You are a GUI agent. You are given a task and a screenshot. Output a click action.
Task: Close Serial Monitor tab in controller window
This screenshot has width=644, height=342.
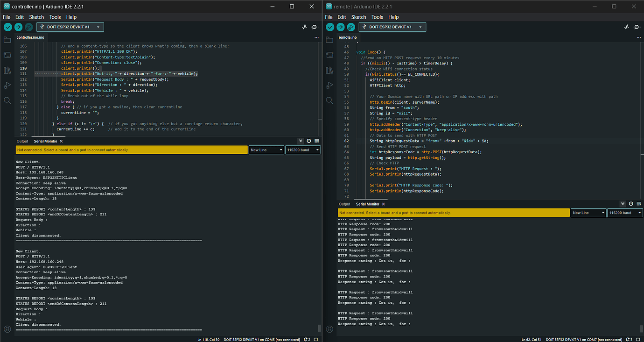(x=61, y=141)
